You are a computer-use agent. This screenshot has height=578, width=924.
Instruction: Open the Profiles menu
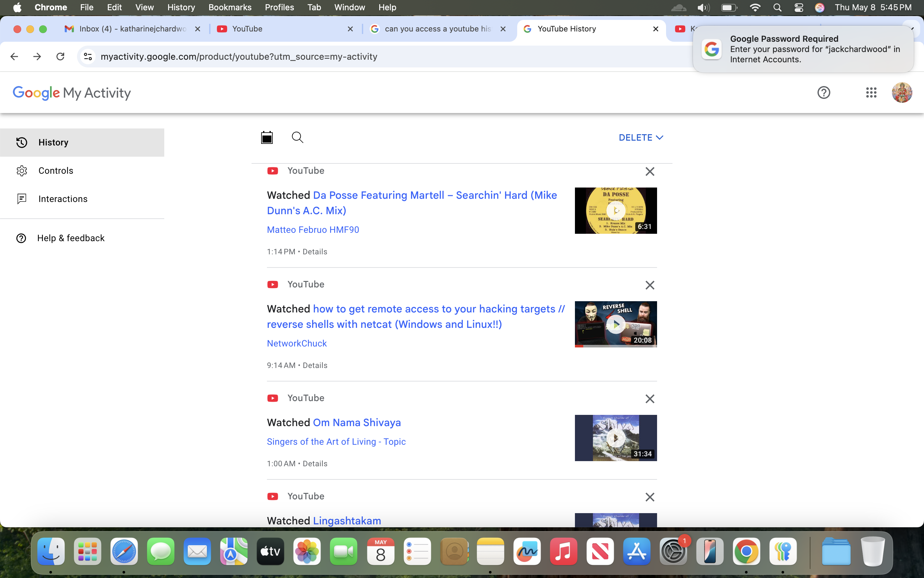[279, 8]
